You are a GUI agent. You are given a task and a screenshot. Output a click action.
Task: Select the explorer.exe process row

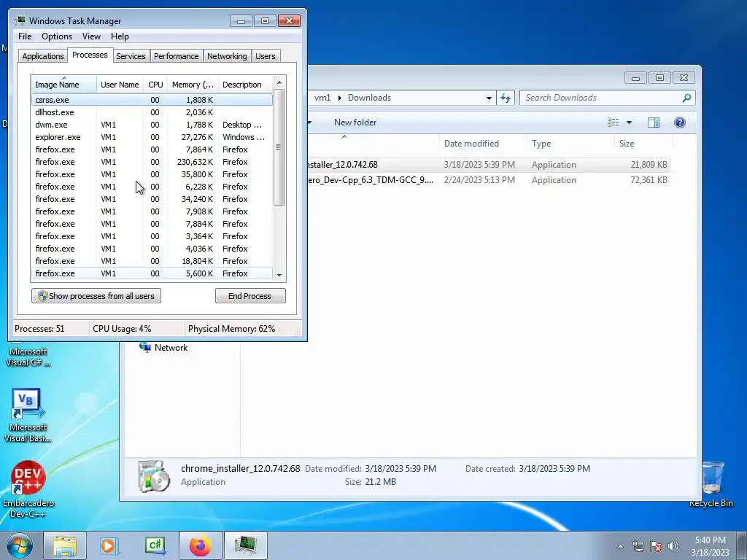point(152,137)
